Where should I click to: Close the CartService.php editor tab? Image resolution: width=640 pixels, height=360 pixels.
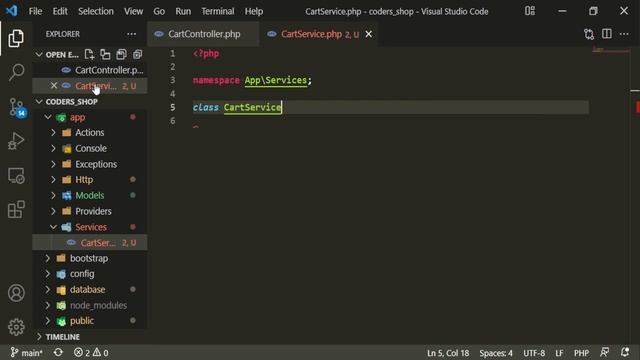(x=369, y=34)
